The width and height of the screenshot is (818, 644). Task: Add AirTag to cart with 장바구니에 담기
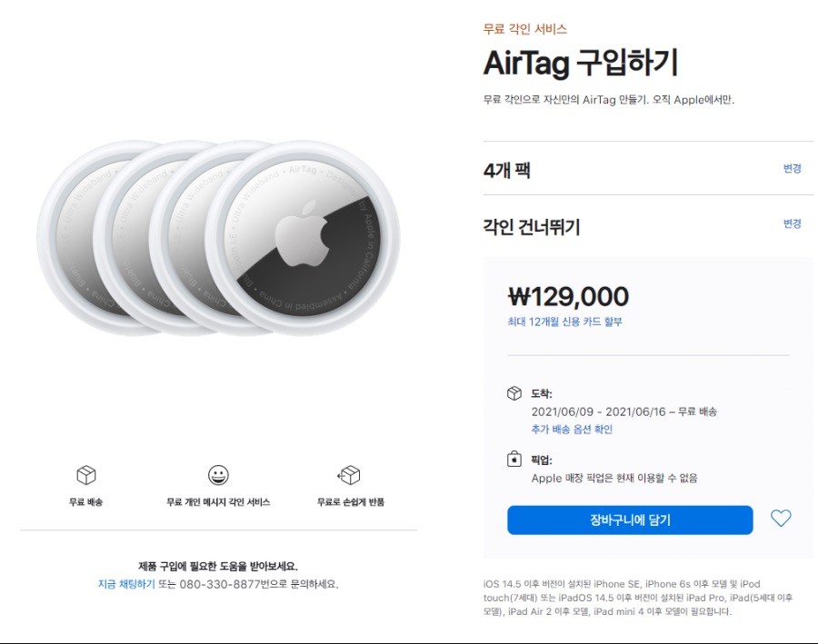point(630,520)
